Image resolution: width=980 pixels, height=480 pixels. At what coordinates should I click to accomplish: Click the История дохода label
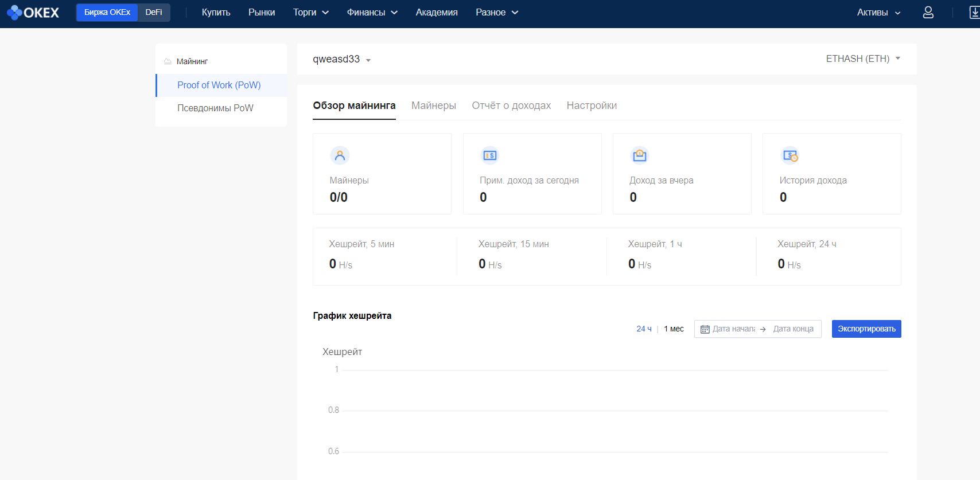(x=813, y=180)
